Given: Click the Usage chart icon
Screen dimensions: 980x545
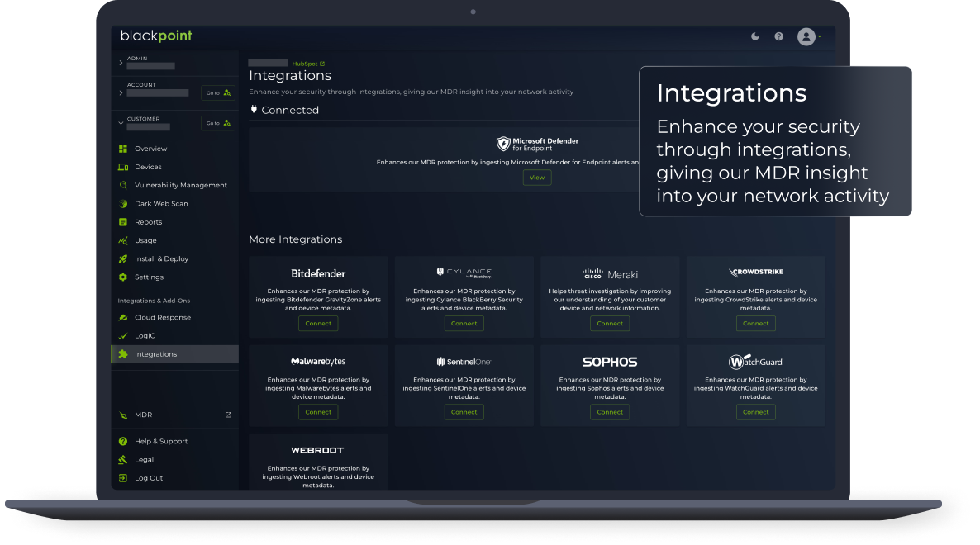Looking at the screenshot, I should (123, 240).
